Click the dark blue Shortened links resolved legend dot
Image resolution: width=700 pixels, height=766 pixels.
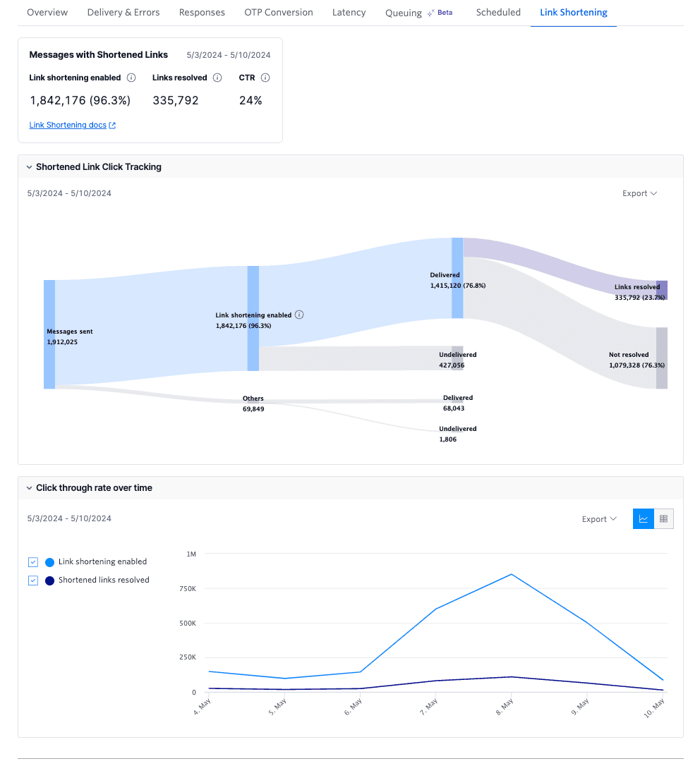(49, 580)
